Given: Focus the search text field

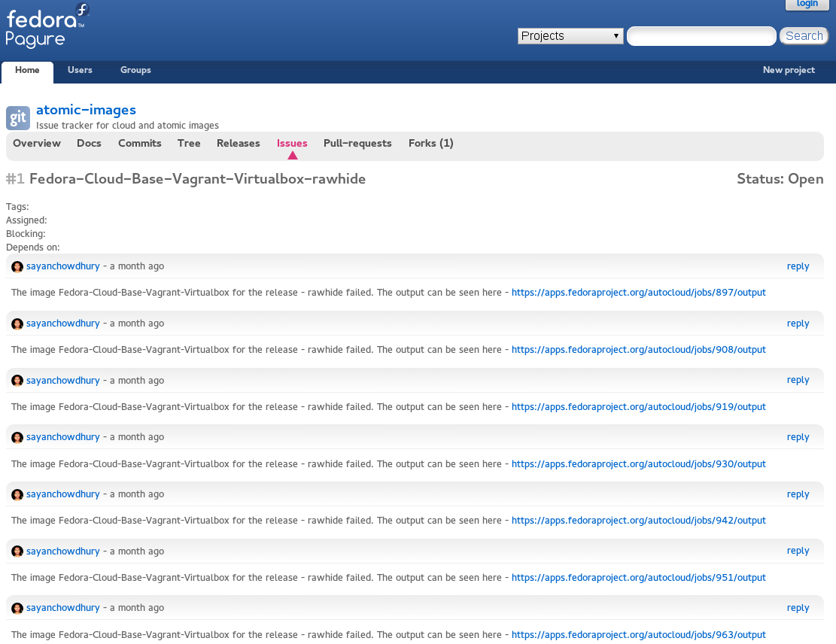Looking at the screenshot, I should 701,35.
